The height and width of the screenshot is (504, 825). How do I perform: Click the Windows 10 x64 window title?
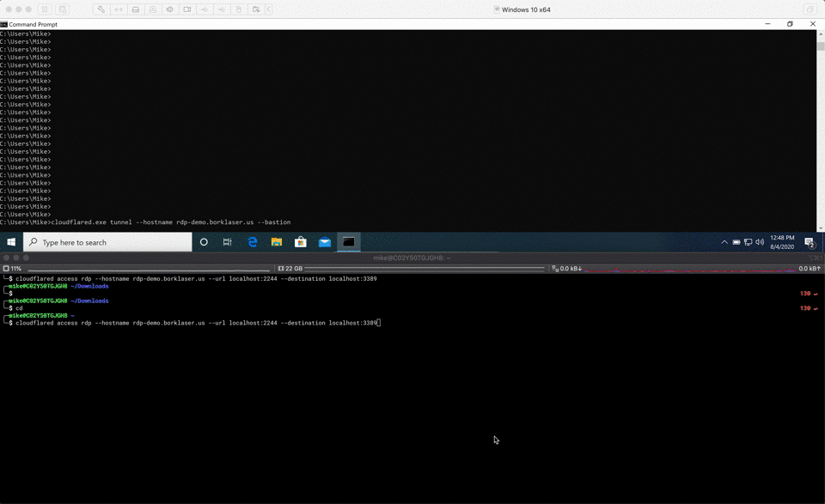pos(526,9)
